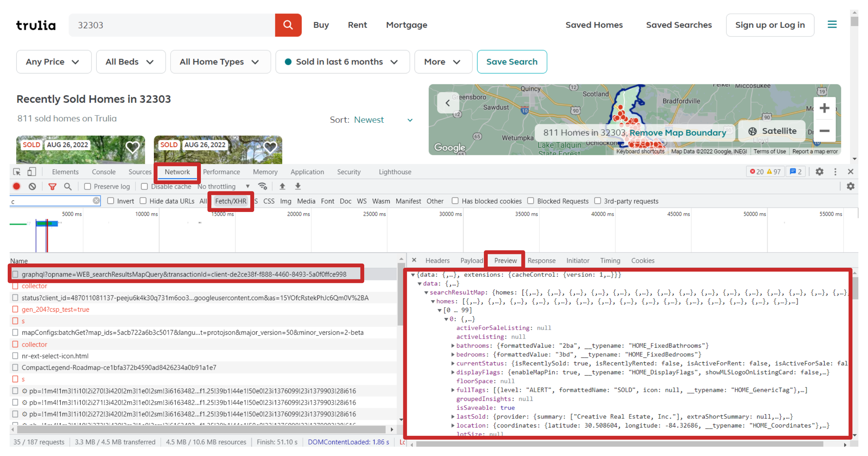Open network settings gear icon

point(850,186)
